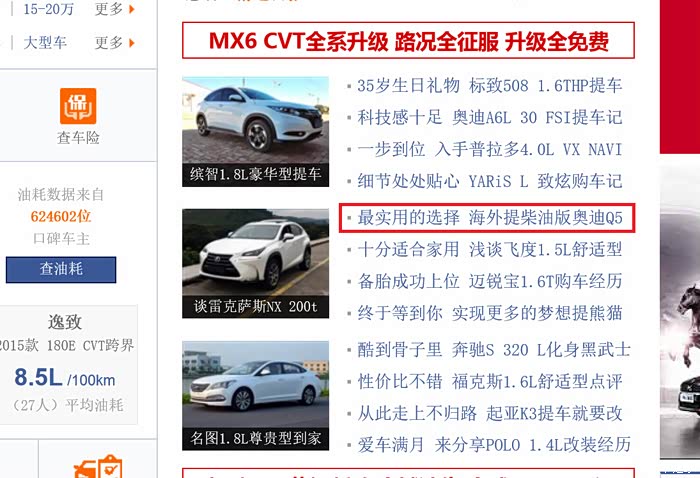
Task: Open the 名图1.8L尊贵型到家 thumbnail
Action: [x=255, y=395]
